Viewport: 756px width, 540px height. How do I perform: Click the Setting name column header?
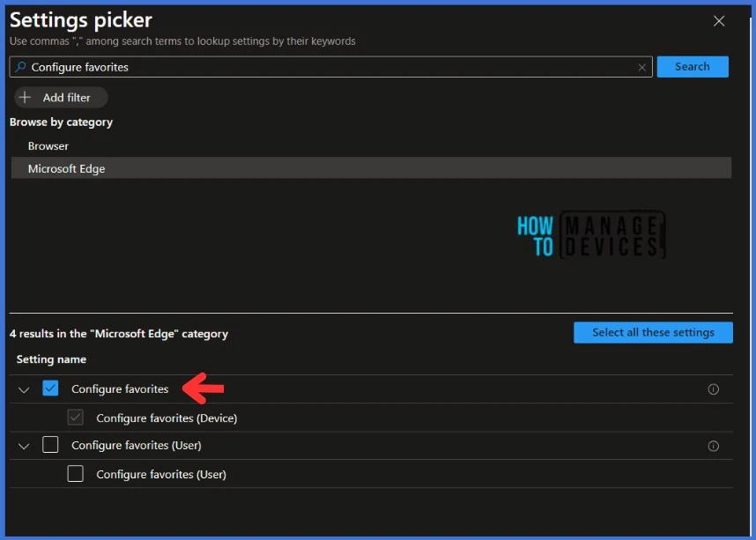(x=51, y=359)
